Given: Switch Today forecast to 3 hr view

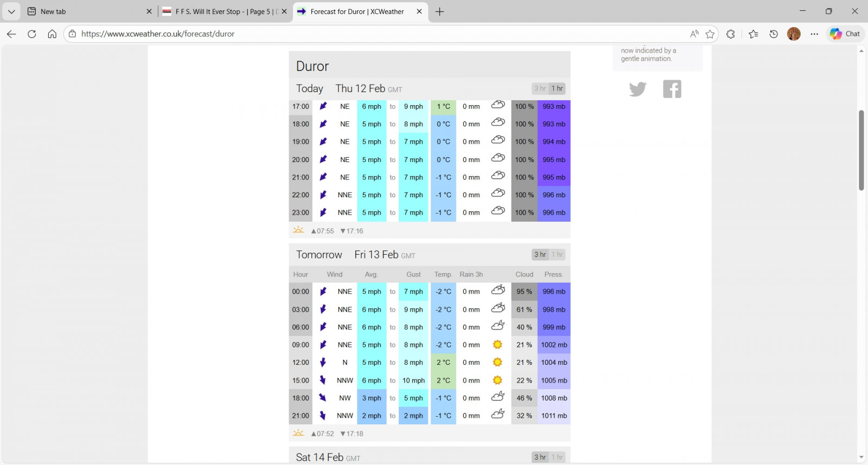Looking at the screenshot, I should pyautogui.click(x=540, y=88).
